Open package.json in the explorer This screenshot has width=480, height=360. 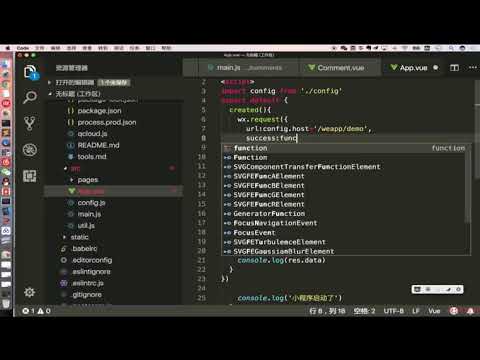pyautogui.click(x=99, y=111)
